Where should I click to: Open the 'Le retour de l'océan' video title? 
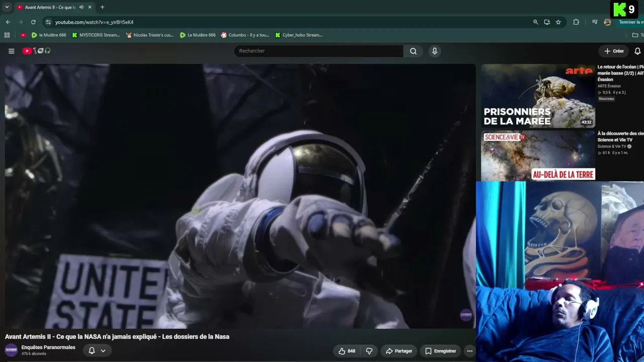621,73
